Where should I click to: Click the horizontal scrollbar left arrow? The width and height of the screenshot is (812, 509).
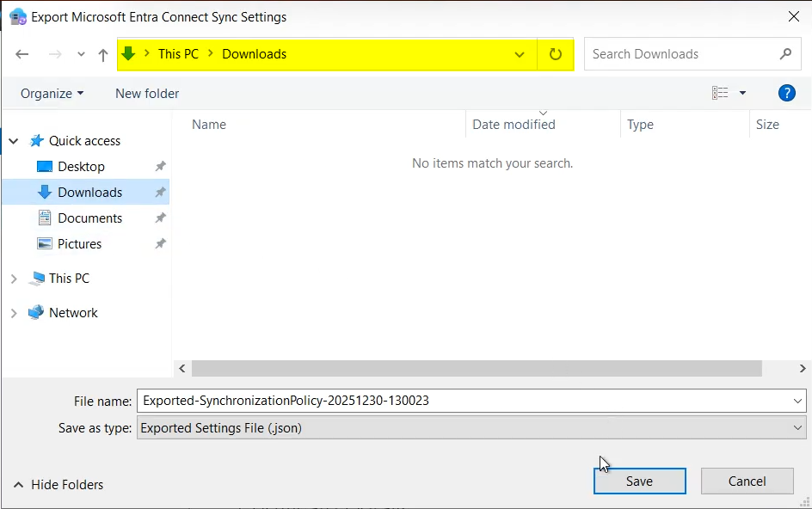coord(182,369)
